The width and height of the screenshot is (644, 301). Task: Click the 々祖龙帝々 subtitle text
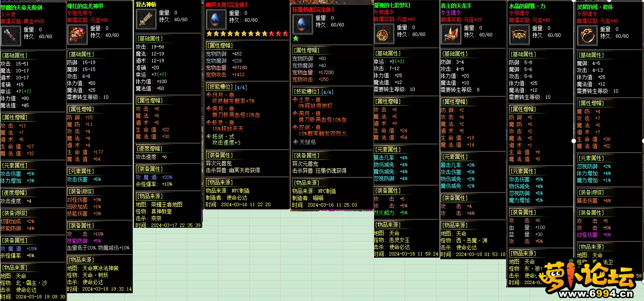click(x=80, y=13)
